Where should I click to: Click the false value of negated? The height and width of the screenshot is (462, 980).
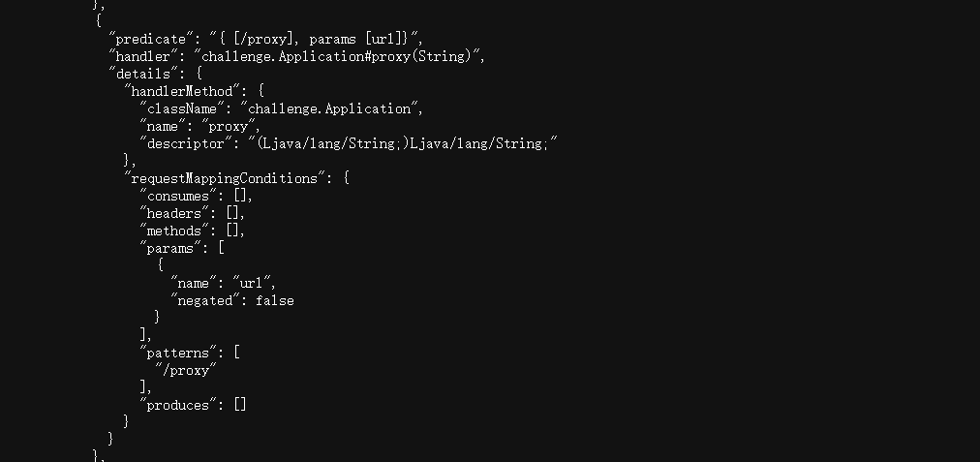tap(274, 300)
